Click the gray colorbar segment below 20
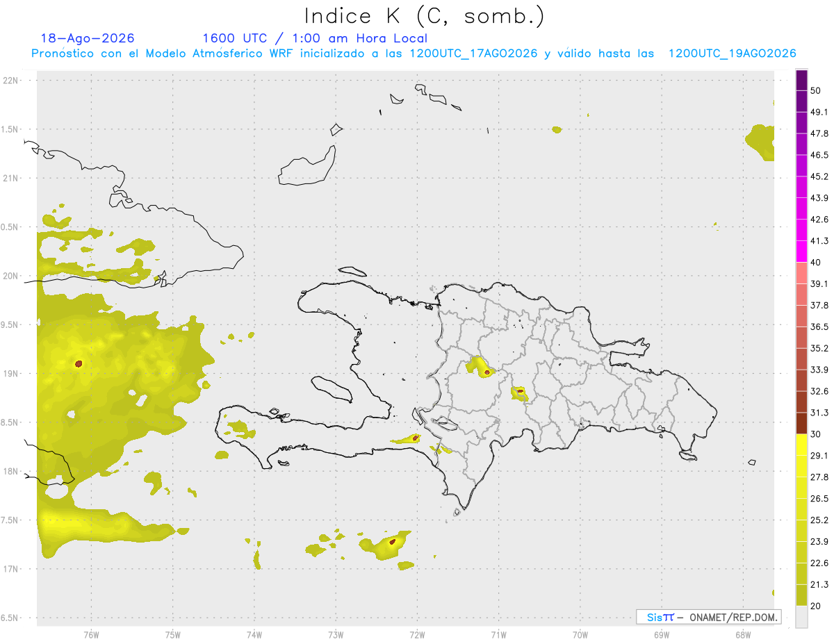The image size is (834, 644). [x=801, y=616]
